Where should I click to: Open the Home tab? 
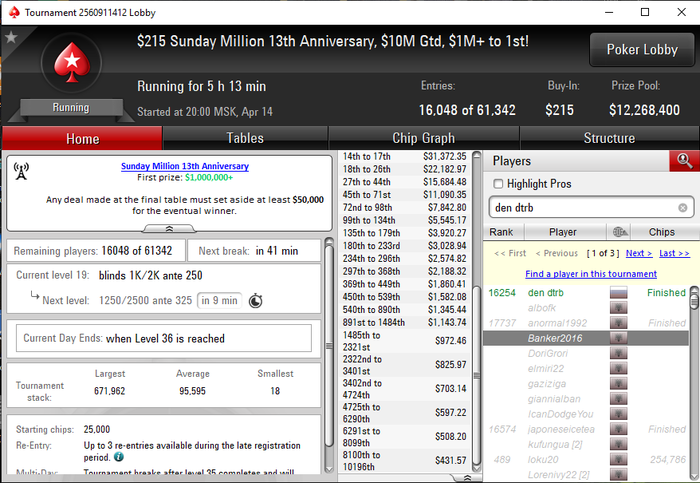point(82,138)
